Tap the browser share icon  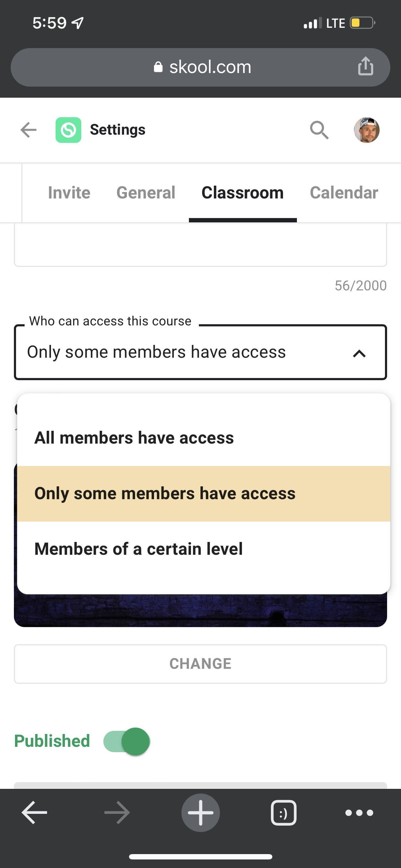[365, 66]
